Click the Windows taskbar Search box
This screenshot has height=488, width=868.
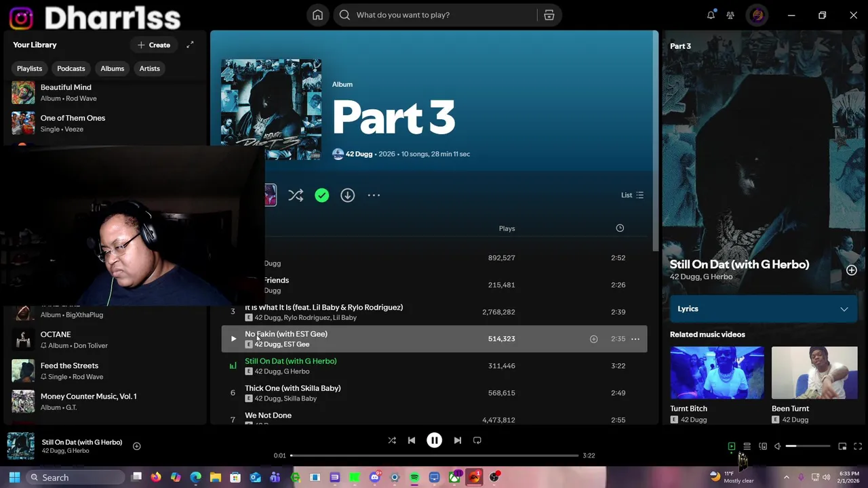75,478
